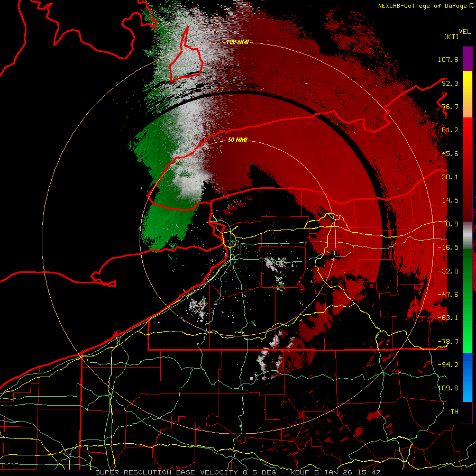Click the -109.8 velocity scale value
Screen dimensions: 476x476
click(446, 388)
